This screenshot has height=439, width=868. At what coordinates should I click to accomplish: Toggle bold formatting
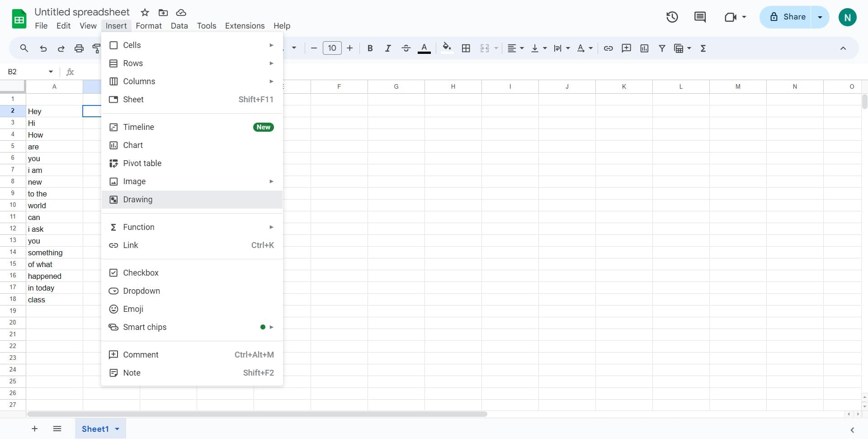pyautogui.click(x=370, y=48)
